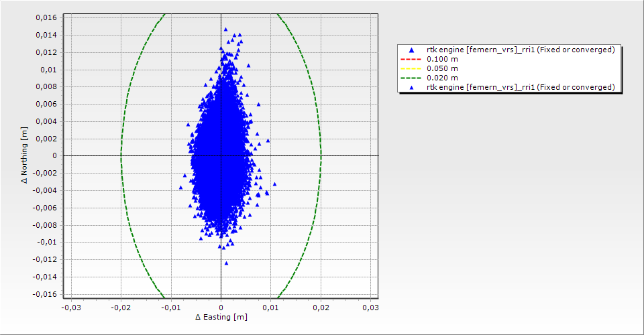
Task: Click the 0,016 tick label on Northing axis
Action: [x=46, y=17]
